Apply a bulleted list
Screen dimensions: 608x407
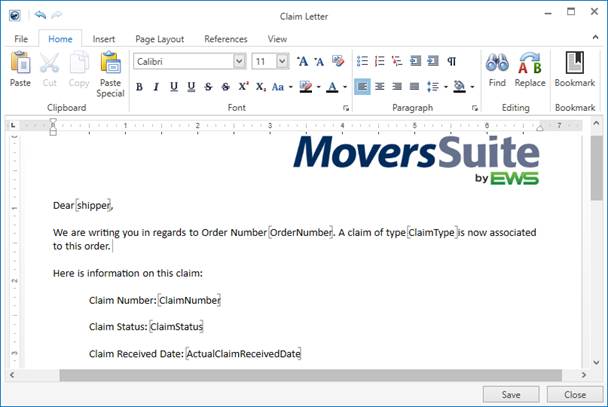click(x=363, y=61)
